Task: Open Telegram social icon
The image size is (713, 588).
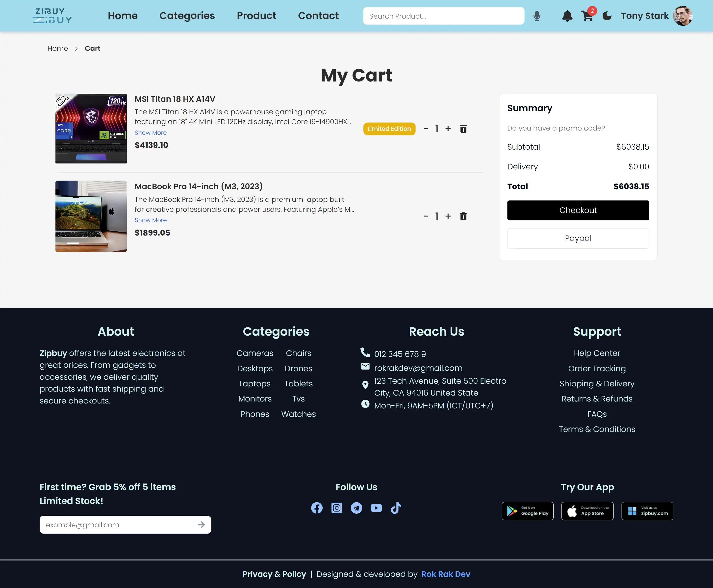Action: pos(356,508)
